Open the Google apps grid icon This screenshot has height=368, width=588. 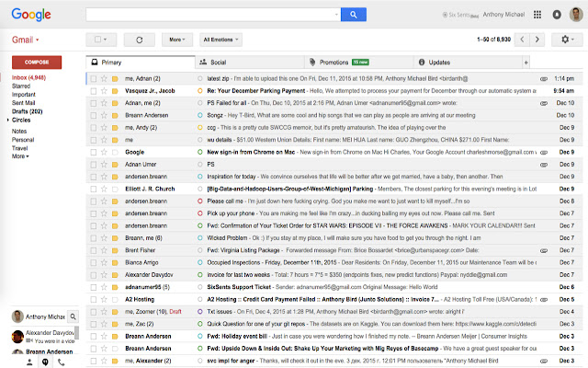click(537, 15)
